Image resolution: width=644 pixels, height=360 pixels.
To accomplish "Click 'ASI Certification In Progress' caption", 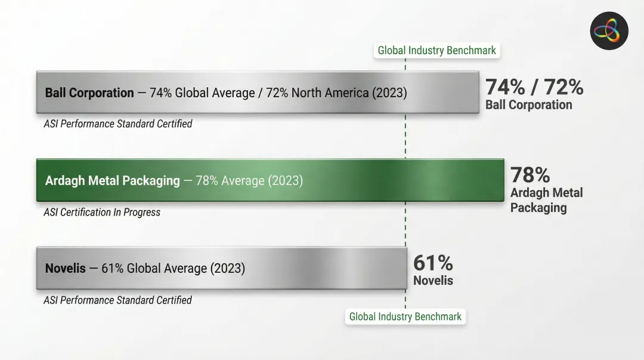I will 102,213.
